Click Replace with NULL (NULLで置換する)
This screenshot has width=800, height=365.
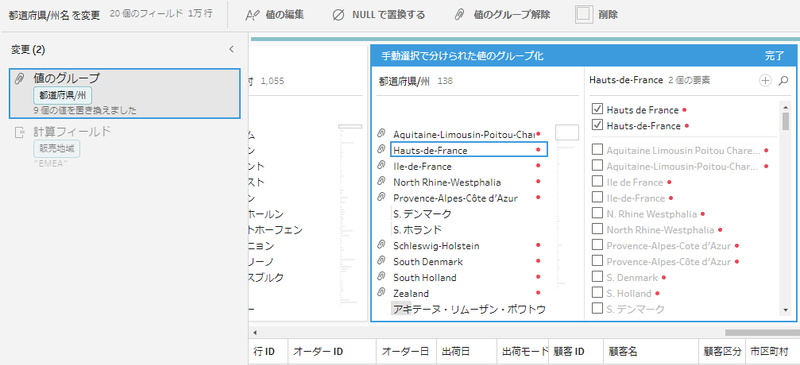pos(378,15)
